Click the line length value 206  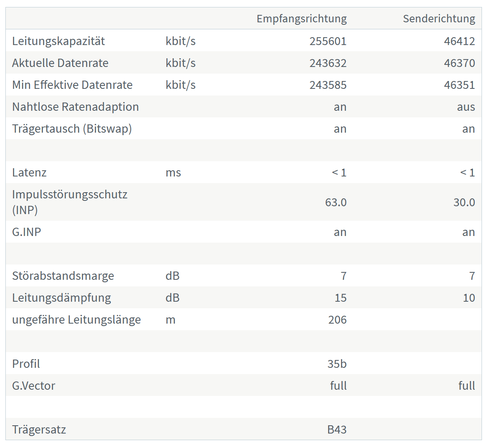337,319
